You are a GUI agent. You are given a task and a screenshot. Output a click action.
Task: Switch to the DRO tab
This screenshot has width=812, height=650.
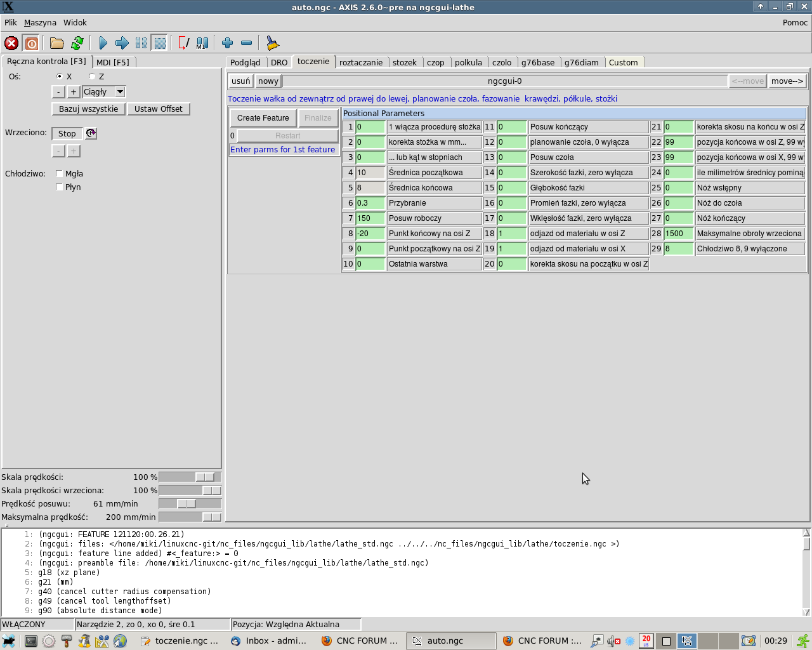(279, 62)
